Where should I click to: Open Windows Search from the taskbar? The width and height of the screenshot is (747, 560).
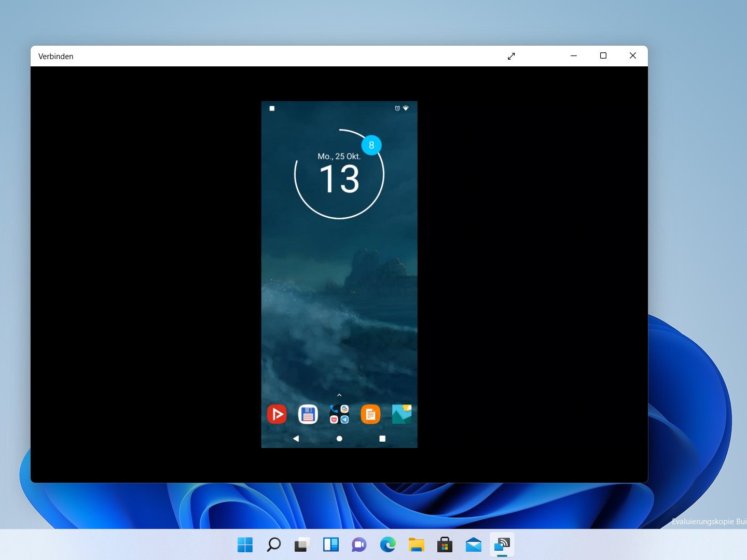coord(273,544)
